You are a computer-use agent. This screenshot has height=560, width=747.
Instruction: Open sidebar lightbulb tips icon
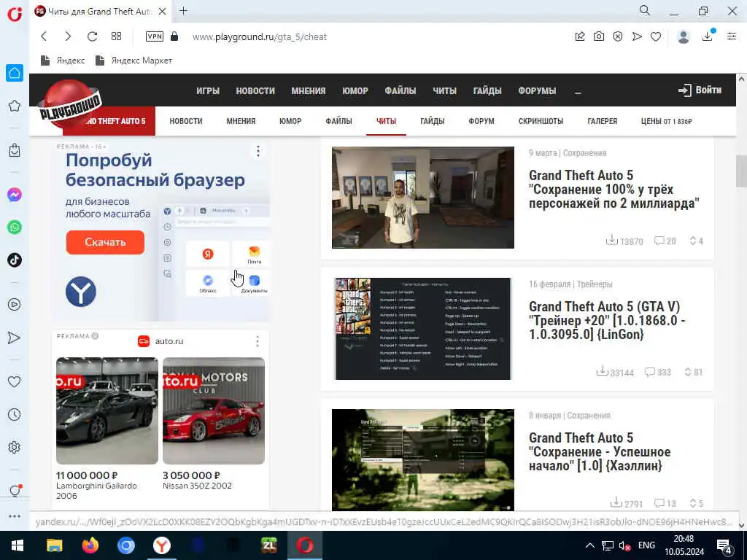tap(15, 490)
